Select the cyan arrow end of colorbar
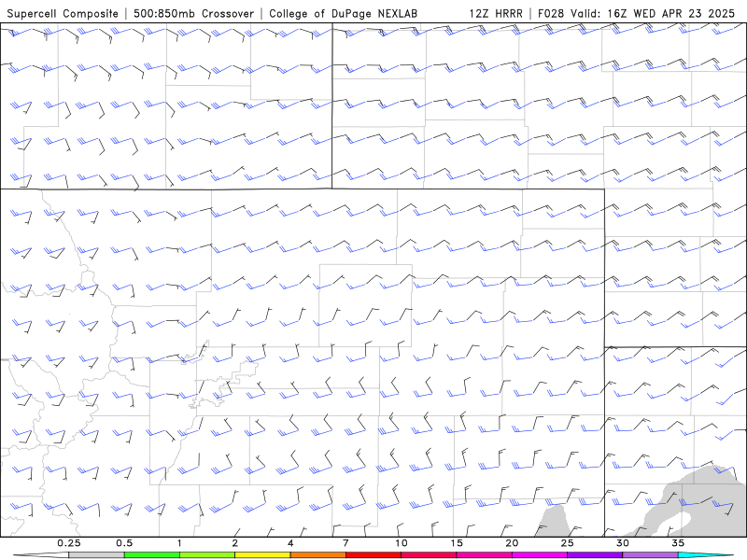Screen dimensions: 747x560 (705, 555)
